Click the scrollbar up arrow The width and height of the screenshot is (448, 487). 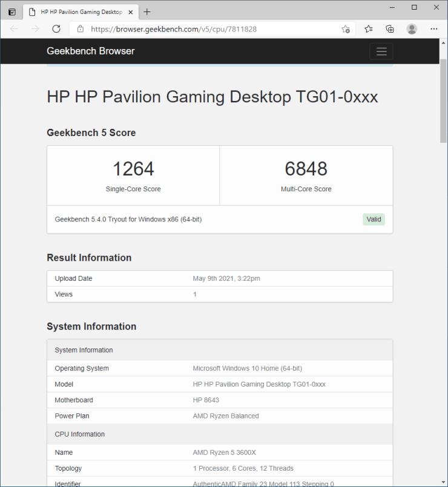click(x=443, y=43)
